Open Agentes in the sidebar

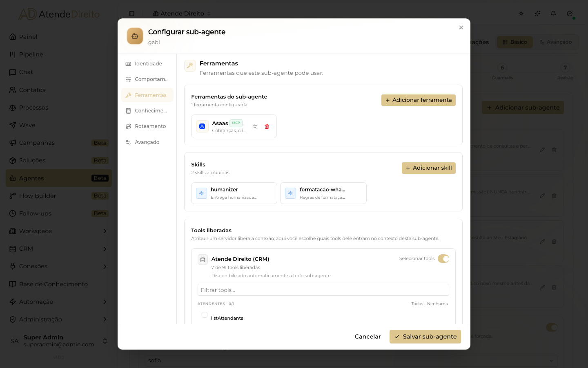[59, 178]
